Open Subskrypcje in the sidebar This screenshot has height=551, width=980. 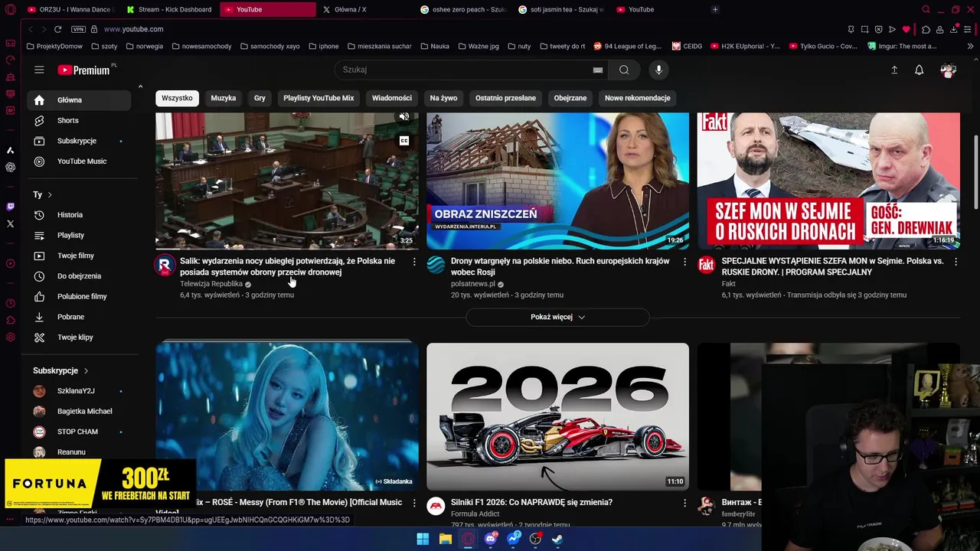coord(79,141)
